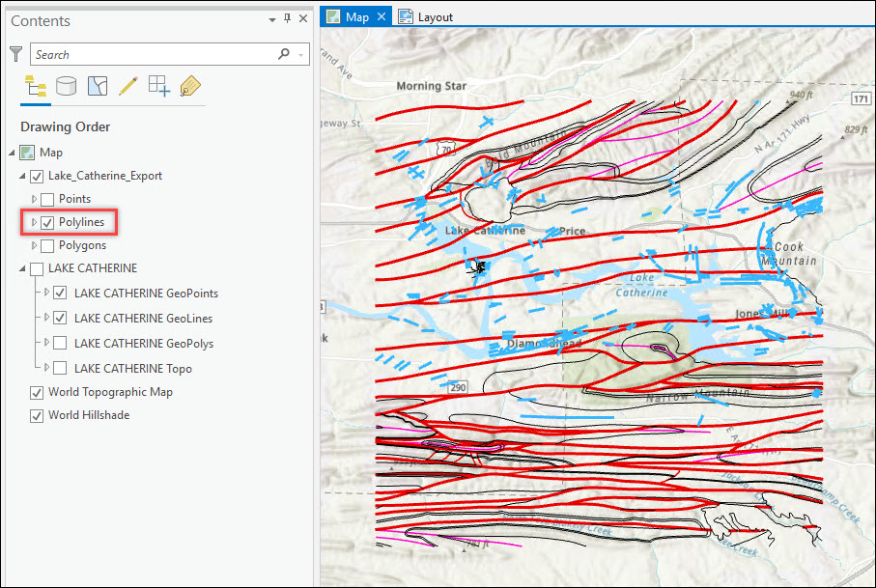
Task: Switch to the Layout tab
Action: [435, 17]
